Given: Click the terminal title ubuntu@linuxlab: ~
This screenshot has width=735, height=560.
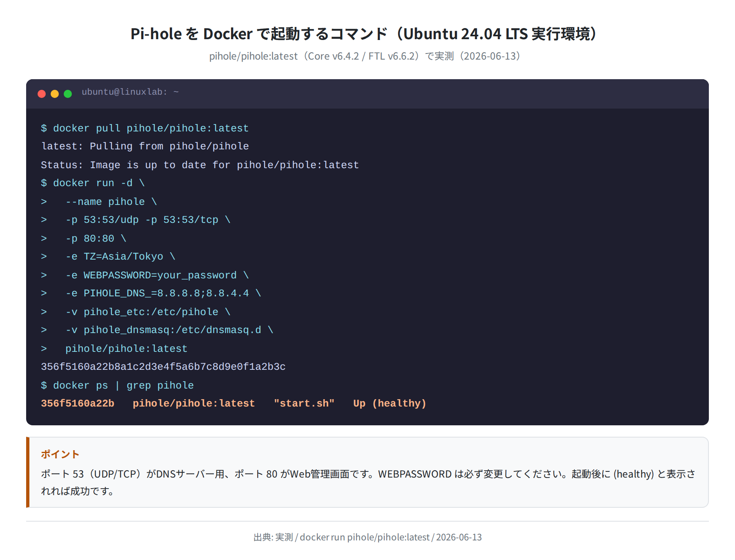Looking at the screenshot, I should click(130, 92).
